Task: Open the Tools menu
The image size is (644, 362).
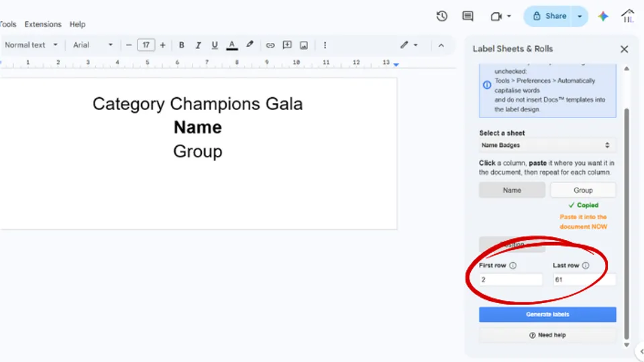Action: 8,24
